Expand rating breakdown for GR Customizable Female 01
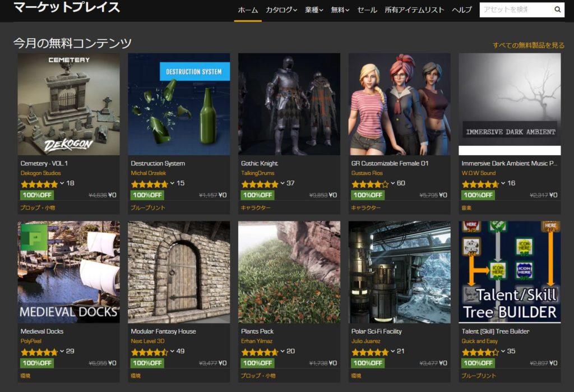Viewport: 574px width, 392px height. (x=392, y=183)
